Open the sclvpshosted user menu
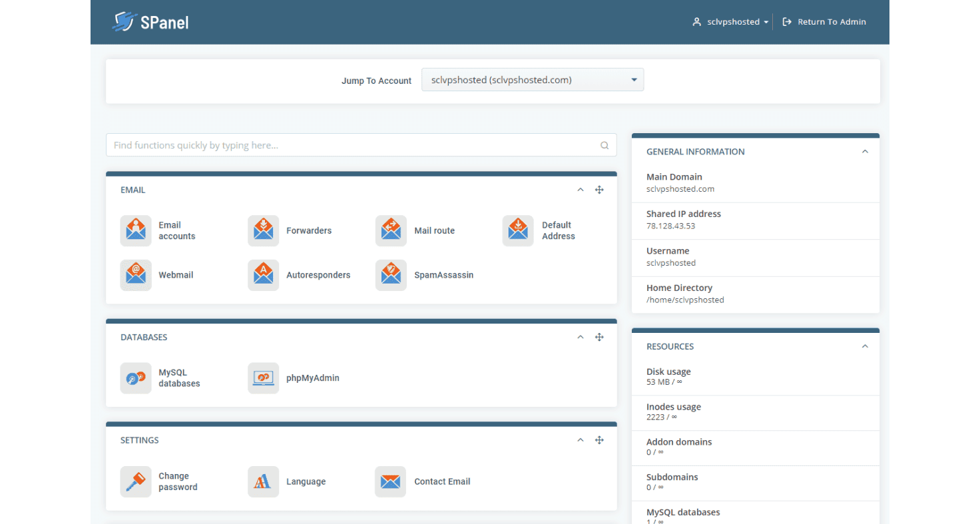The width and height of the screenshot is (980, 524). point(730,22)
